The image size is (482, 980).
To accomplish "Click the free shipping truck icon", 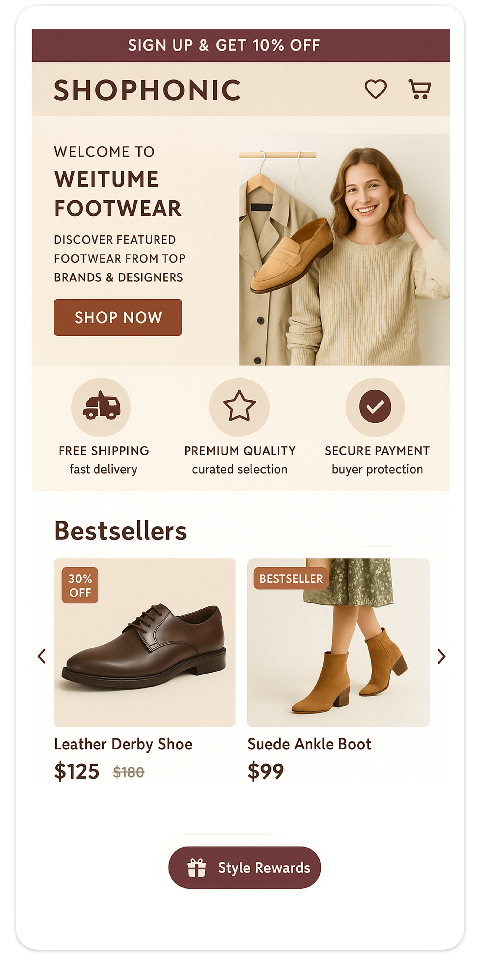I will pyautogui.click(x=101, y=407).
